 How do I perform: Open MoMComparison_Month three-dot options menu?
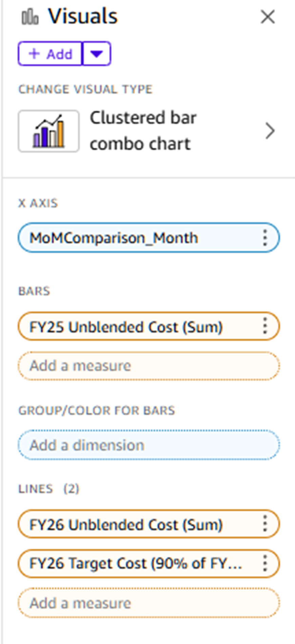click(265, 238)
